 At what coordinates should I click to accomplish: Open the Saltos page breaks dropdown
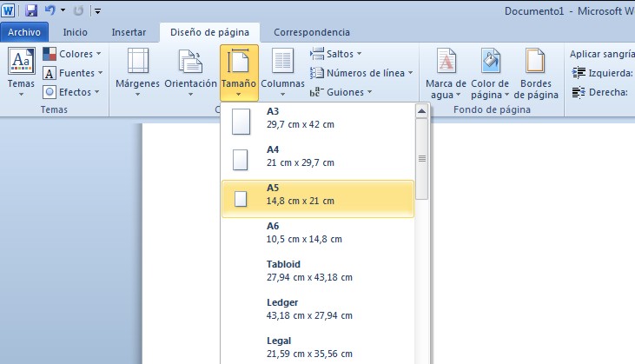point(336,54)
